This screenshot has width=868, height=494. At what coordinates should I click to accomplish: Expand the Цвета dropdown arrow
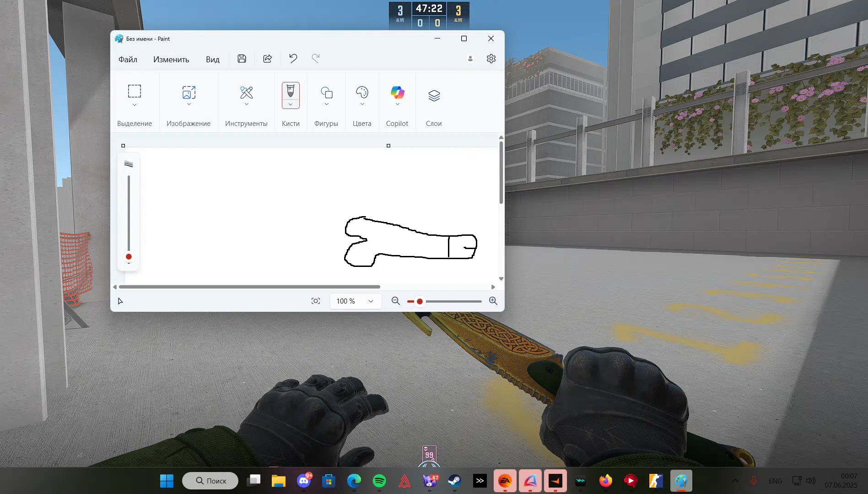click(362, 104)
